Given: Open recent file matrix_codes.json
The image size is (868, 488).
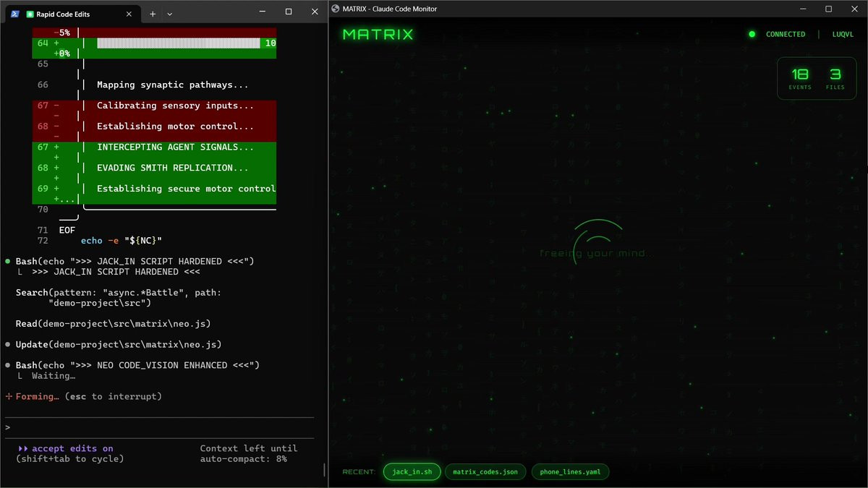Looking at the screenshot, I should [485, 472].
